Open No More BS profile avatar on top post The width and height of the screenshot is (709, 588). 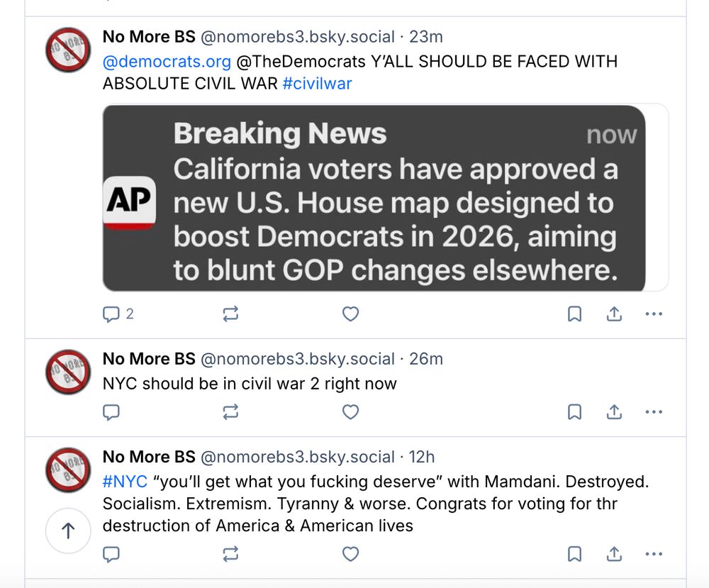(x=68, y=50)
